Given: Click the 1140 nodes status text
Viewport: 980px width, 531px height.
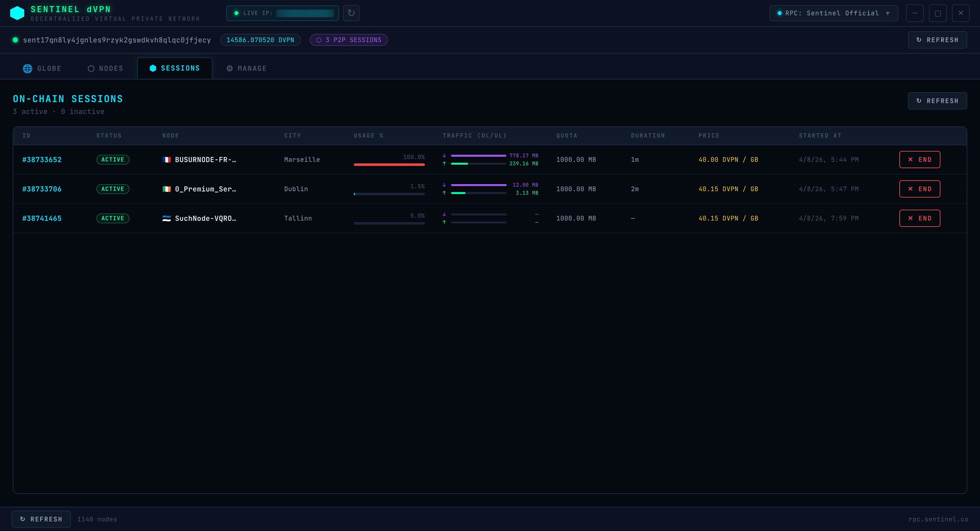Looking at the screenshot, I should coord(97,519).
